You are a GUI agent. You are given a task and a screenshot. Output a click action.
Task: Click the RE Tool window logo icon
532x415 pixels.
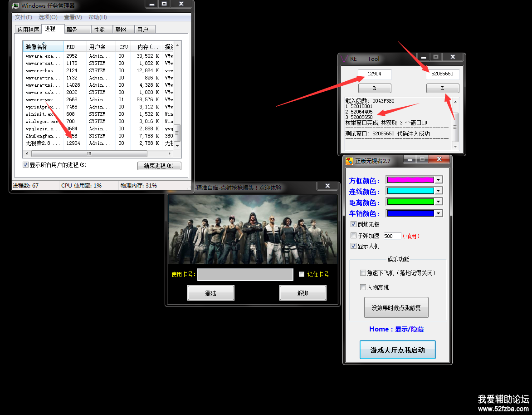click(x=345, y=59)
